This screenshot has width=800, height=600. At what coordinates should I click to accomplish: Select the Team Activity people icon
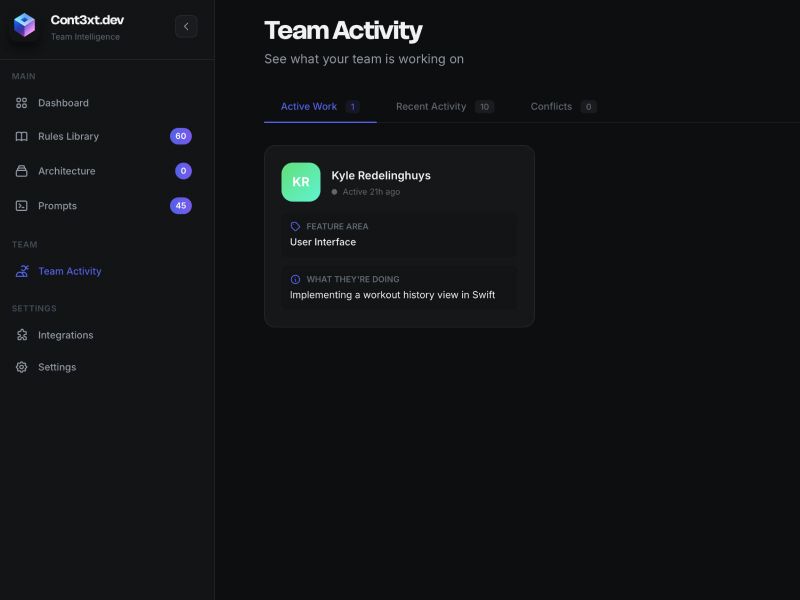tap(21, 271)
